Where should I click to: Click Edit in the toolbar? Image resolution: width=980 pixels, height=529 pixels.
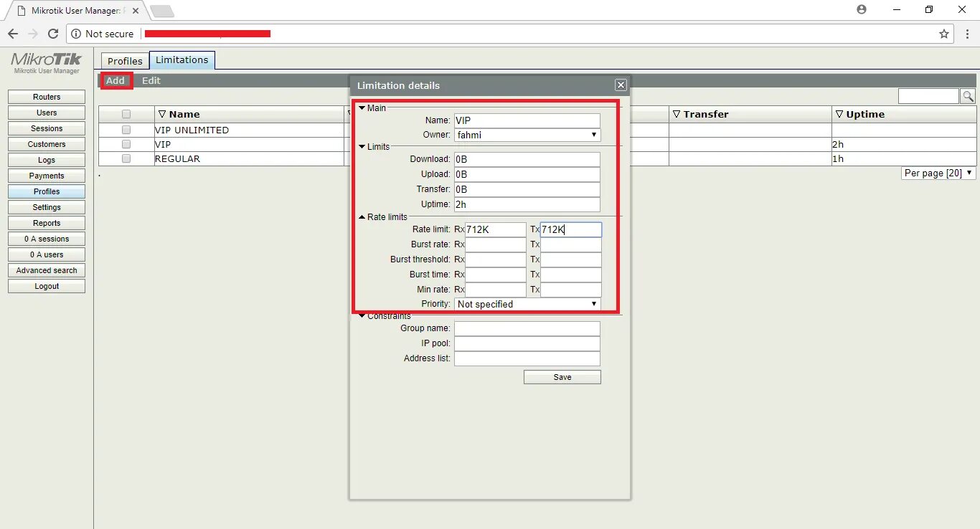[151, 80]
